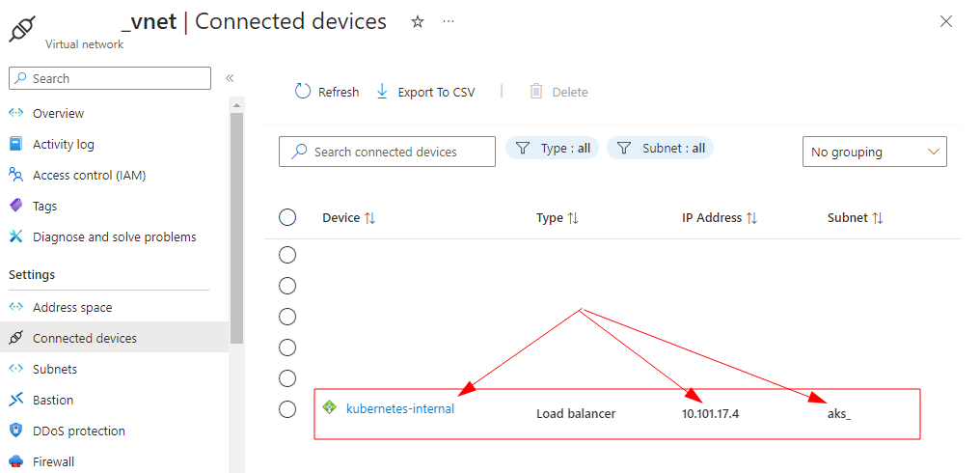Image resolution: width=980 pixels, height=473 pixels.
Task: Select the third device row checkbox
Action: (x=286, y=317)
